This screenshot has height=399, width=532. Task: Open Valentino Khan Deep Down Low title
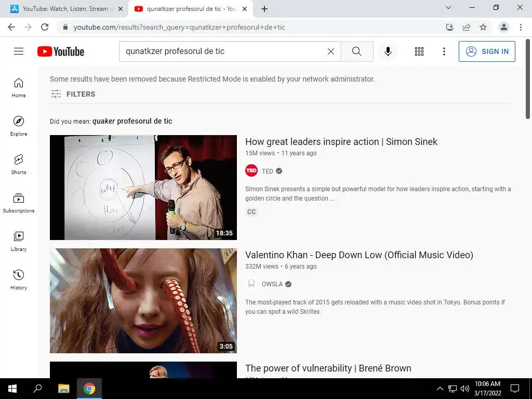coord(360,255)
